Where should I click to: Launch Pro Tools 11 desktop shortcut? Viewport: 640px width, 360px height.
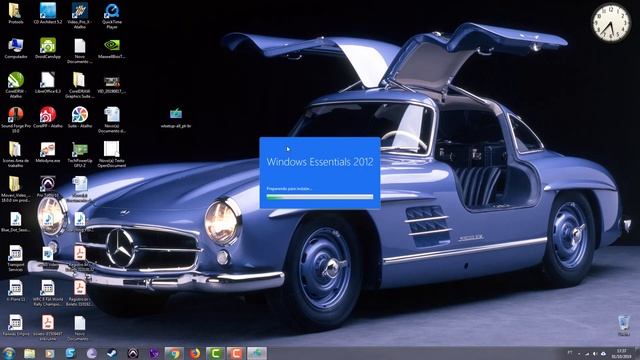(x=48, y=187)
